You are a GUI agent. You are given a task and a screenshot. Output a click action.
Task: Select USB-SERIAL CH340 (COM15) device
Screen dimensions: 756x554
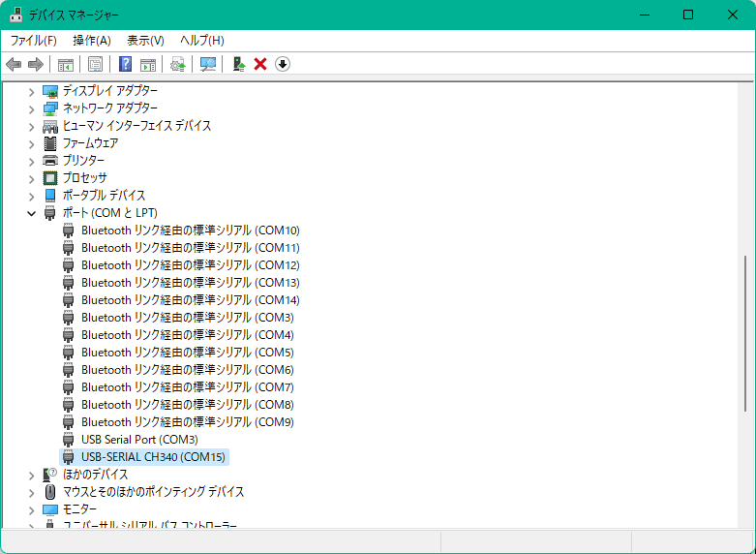tap(153, 457)
